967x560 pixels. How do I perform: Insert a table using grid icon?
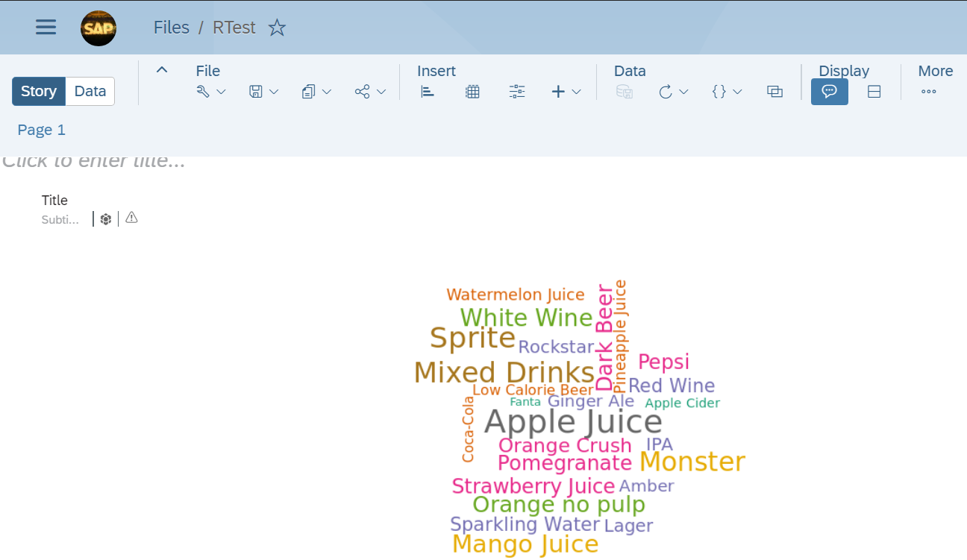472,92
